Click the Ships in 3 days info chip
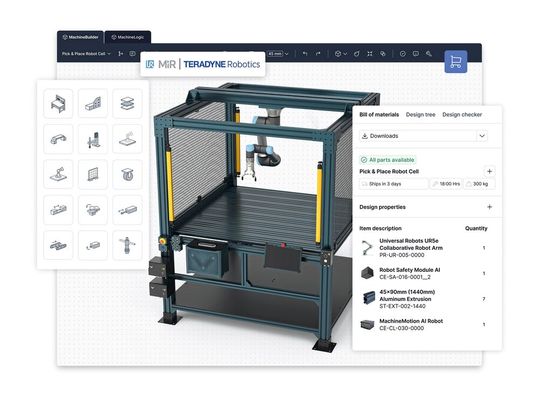 [394, 184]
